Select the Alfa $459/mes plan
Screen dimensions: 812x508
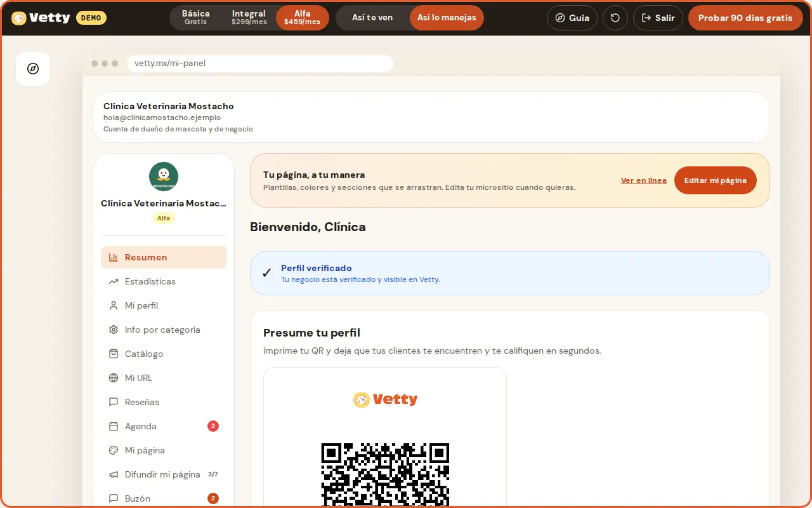[x=303, y=18]
